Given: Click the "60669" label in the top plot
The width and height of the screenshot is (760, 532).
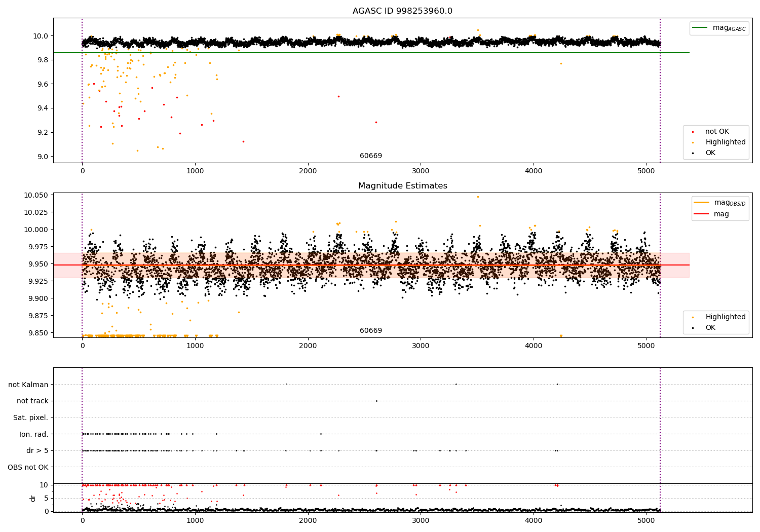Looking at the screenshot, I should pos(371,156).
